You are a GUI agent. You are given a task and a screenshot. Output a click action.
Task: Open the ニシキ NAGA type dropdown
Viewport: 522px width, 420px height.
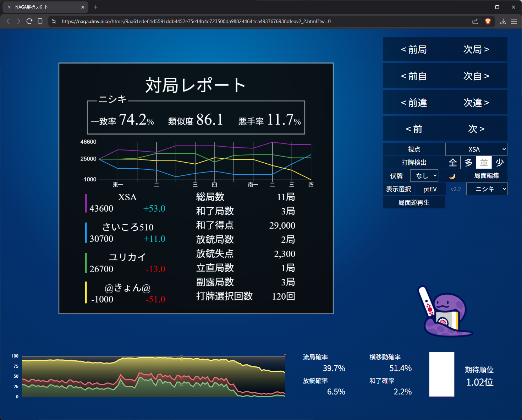coord(487,189)
